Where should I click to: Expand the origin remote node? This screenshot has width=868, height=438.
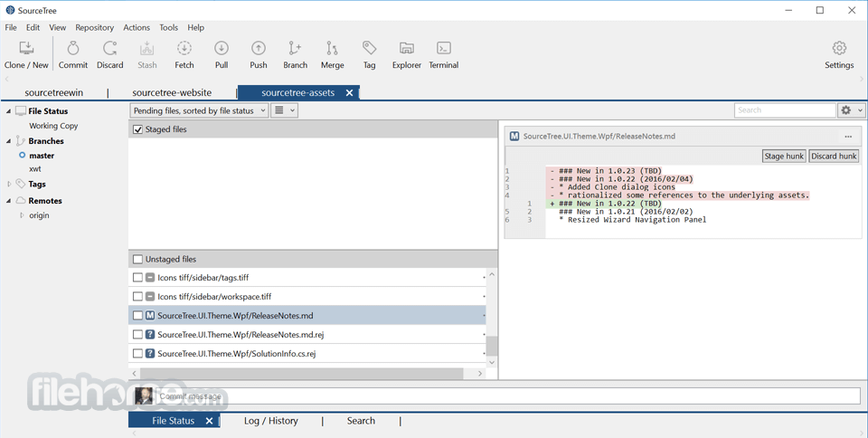click(x=22, y=215)
